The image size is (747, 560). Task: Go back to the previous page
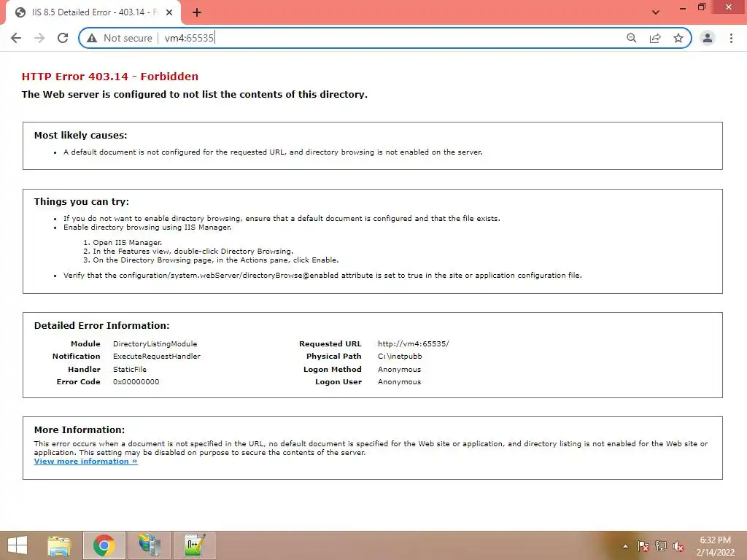(16, 38)
